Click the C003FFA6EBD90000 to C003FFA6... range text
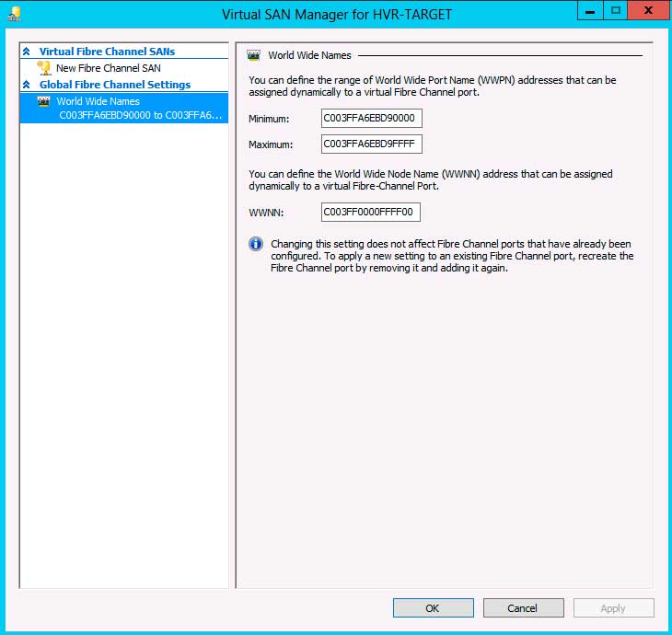Screen dimensions: 672x635 [141, 115]
